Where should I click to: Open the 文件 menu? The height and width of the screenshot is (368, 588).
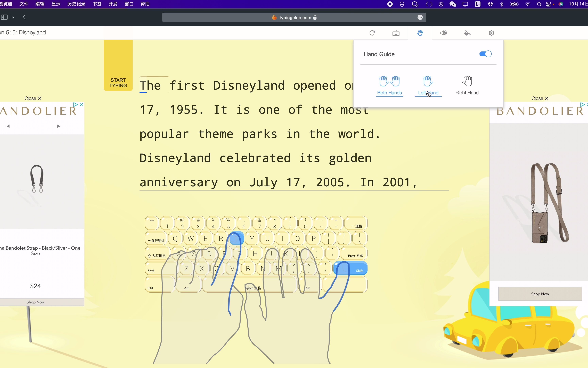24,4
